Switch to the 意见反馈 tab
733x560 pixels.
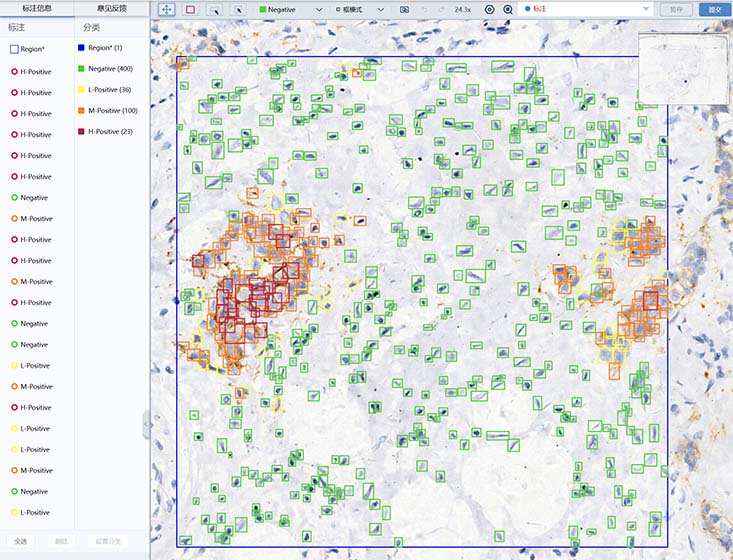click(x=111, y=9)
